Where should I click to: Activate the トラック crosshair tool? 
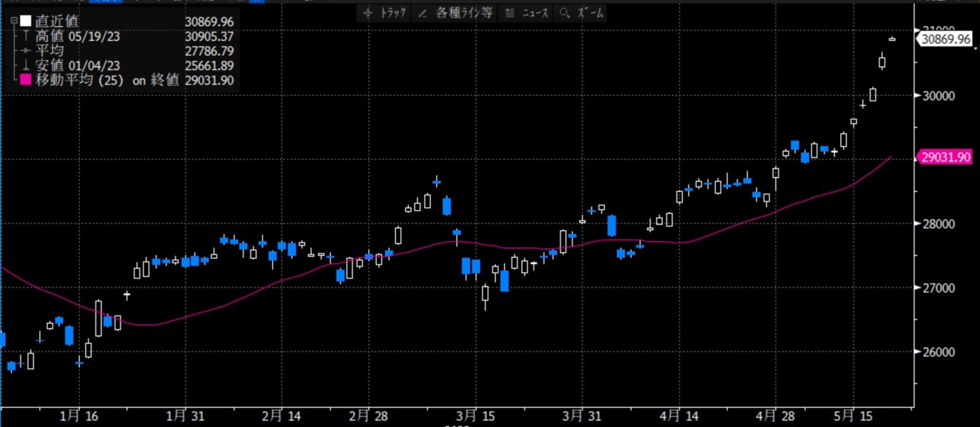coord(386,13)
